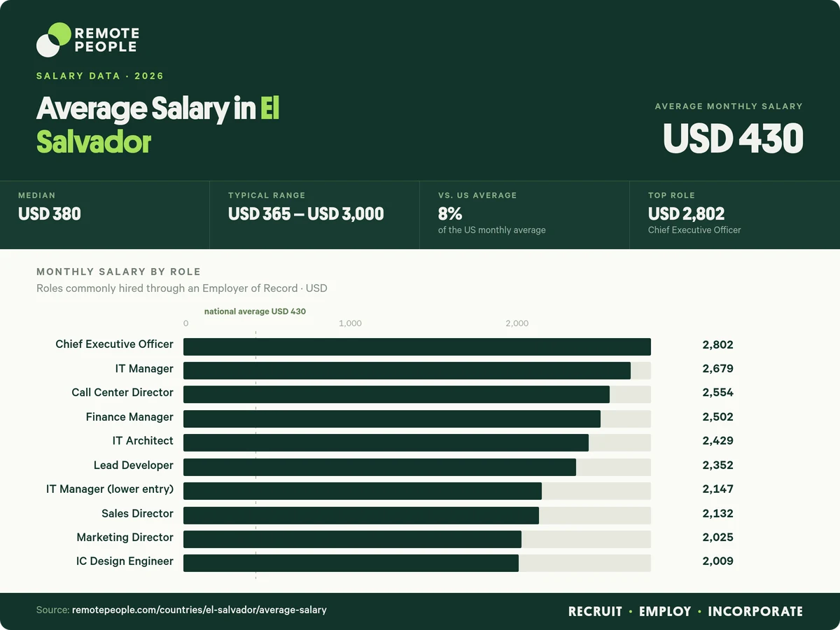Screen dimensions: 840x630
Task: Click the bar for value 2,679
Action: point(407,371)
